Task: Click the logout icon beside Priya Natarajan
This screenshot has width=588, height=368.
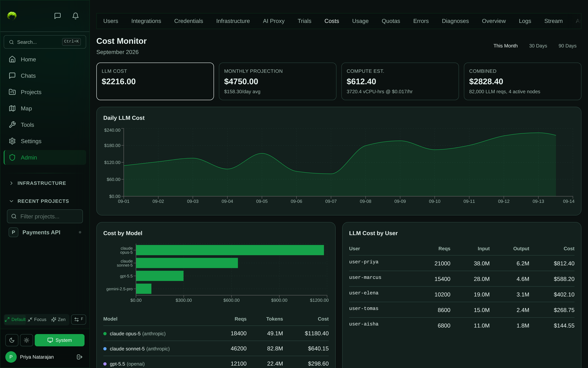Action: click(80, 357)
